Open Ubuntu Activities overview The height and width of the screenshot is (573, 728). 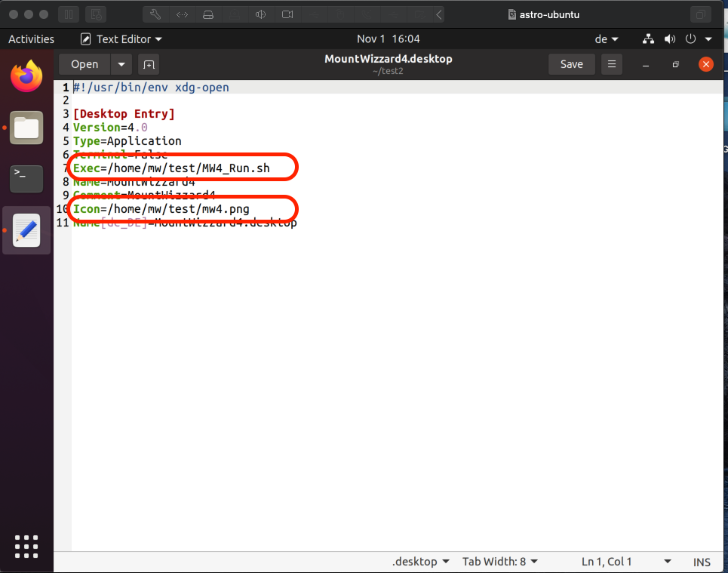[31, 39]
